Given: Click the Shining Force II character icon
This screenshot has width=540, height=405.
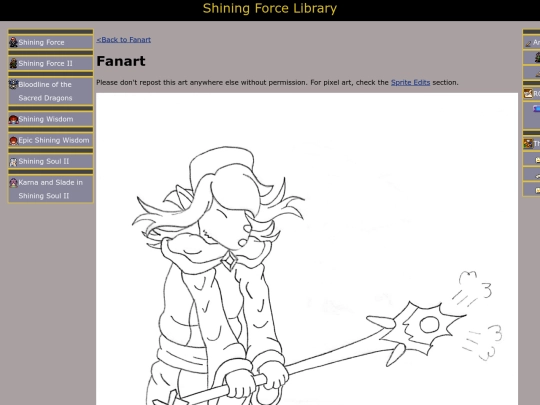Looking at the screenshot, I should (x=13, y=63).
